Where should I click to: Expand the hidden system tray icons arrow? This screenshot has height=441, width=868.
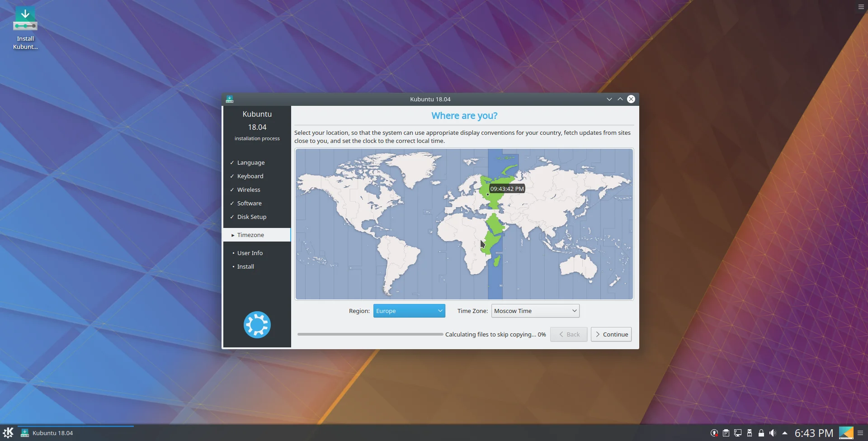785,433
